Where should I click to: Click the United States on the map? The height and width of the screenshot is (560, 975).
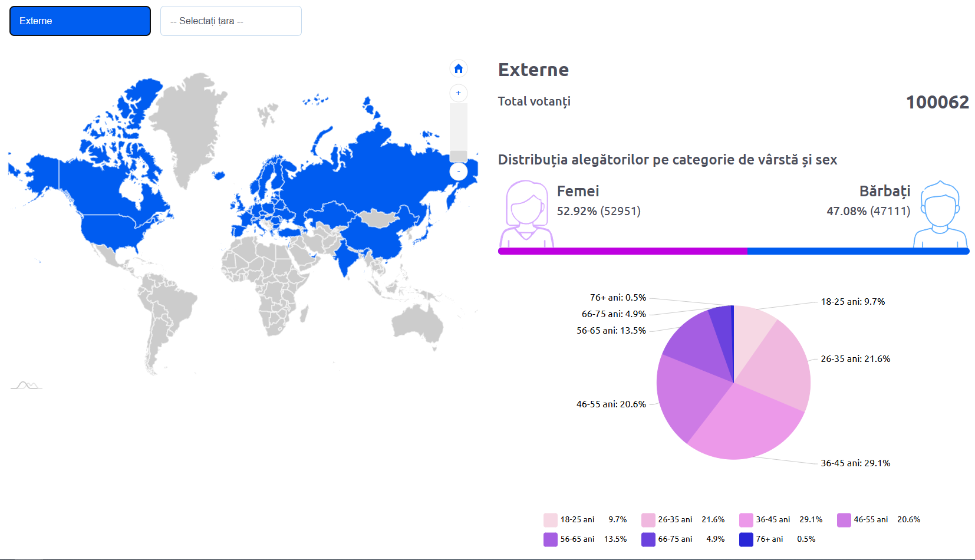point(112,230)
